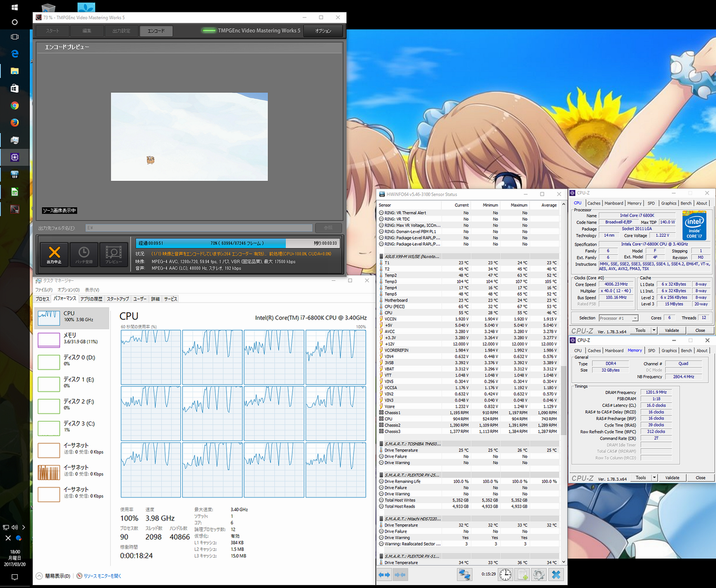Click the プレビュー filmstrip icon

coord(114,254)
